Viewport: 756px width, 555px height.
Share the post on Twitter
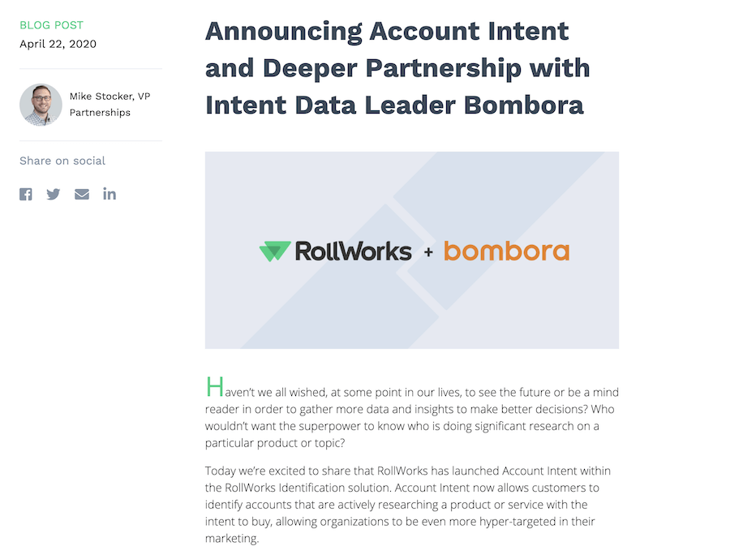54,194
